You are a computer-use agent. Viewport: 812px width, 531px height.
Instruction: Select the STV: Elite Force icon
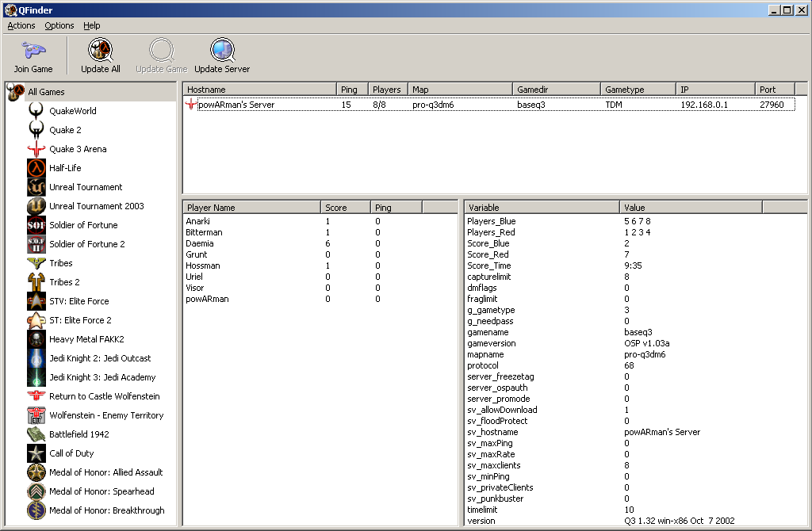coord(36,301)
